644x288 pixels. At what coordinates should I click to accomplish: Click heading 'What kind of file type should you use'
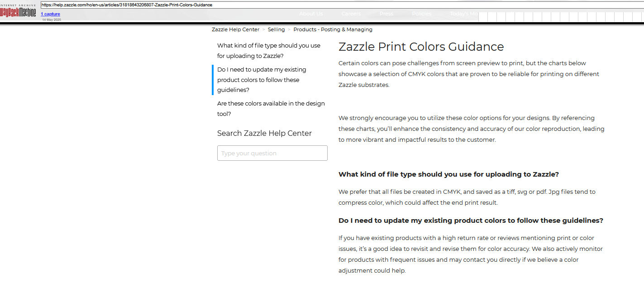[x=448, y=174]
